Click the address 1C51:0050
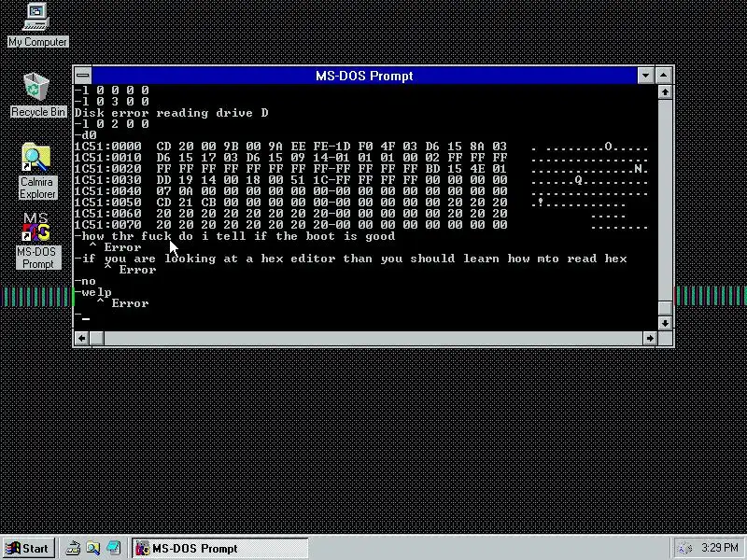Image resolution: width=747 pixels, height=560 pixels. click(x=107, y=203)
